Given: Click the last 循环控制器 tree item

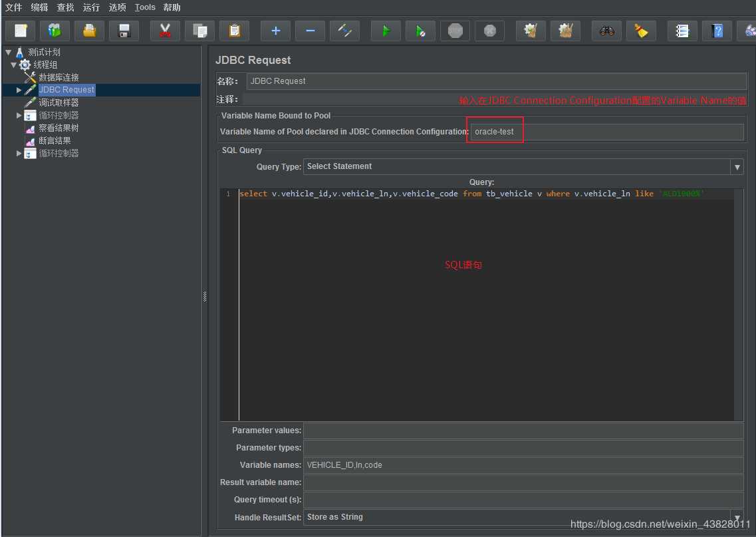Looking at the screenshot, I should tap(59, 154).
